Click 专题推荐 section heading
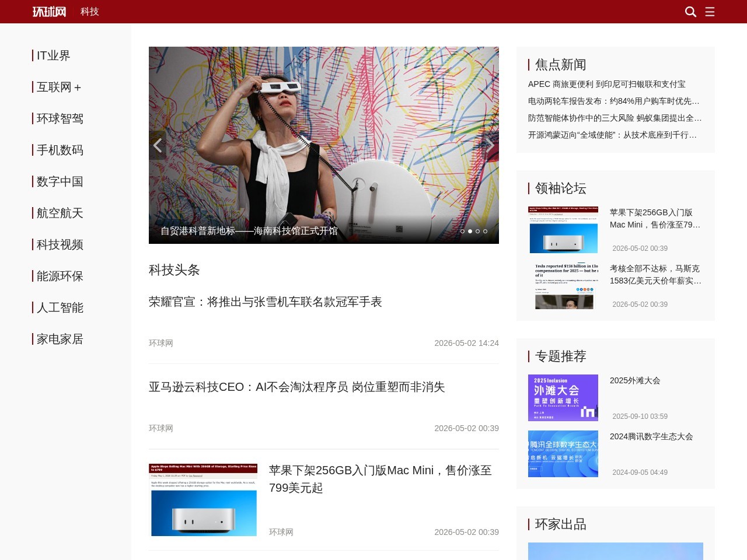747x560 pixels. click(x=561, y=356)
